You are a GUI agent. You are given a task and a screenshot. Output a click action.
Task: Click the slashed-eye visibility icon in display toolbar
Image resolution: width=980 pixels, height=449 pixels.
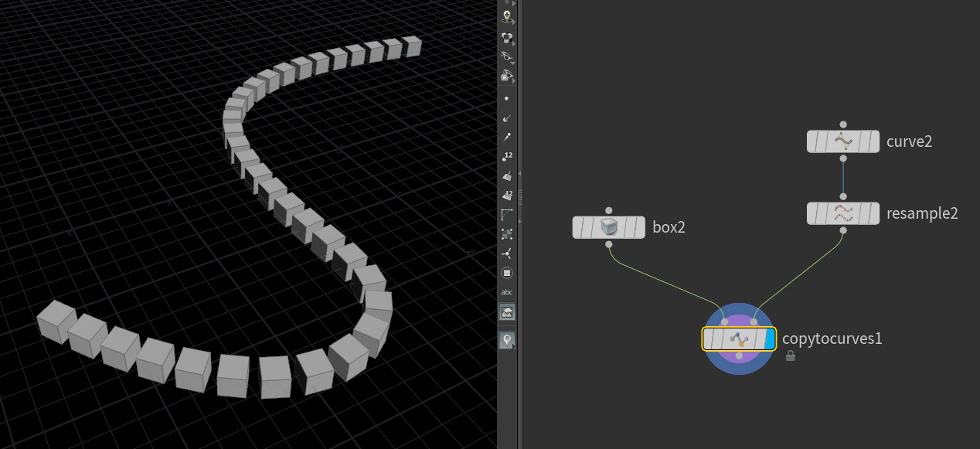click(507, 56)
